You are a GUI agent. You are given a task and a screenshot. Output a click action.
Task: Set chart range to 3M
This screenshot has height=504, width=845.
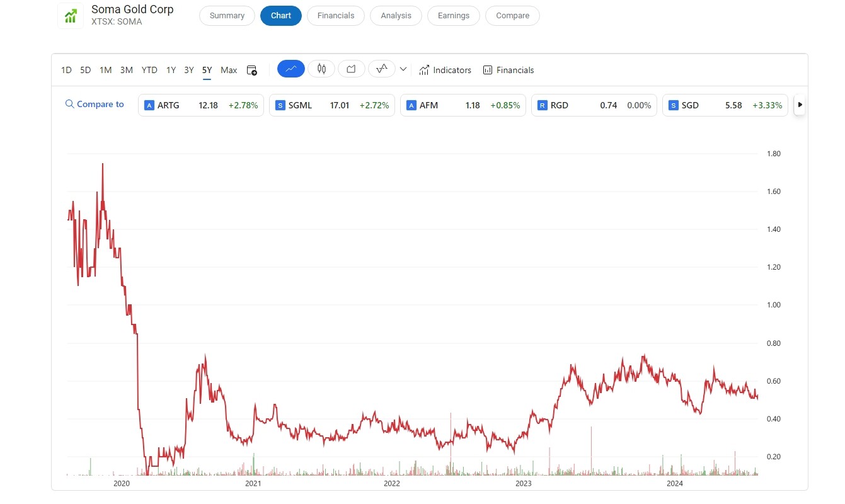tap(127, 70)
